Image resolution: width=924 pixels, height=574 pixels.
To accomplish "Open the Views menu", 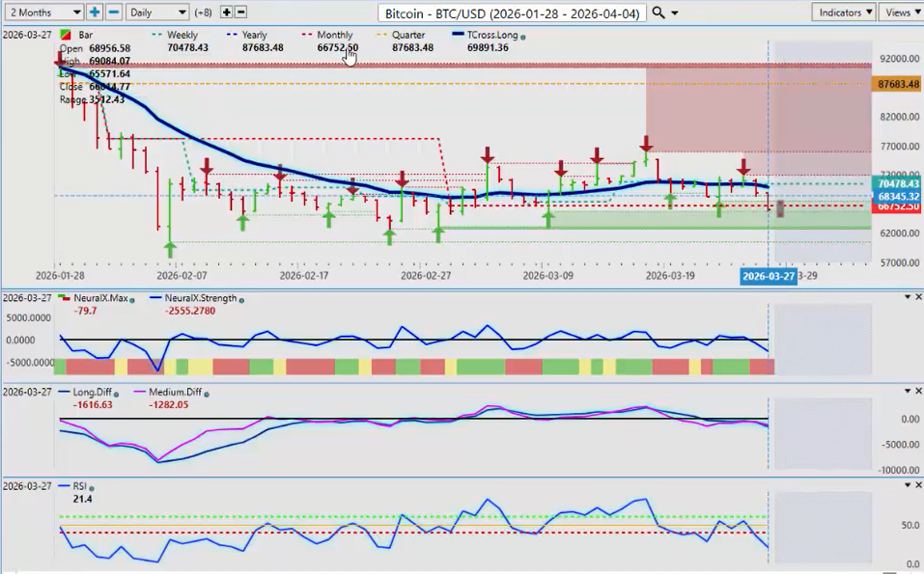I will click(x=901, y=13).
